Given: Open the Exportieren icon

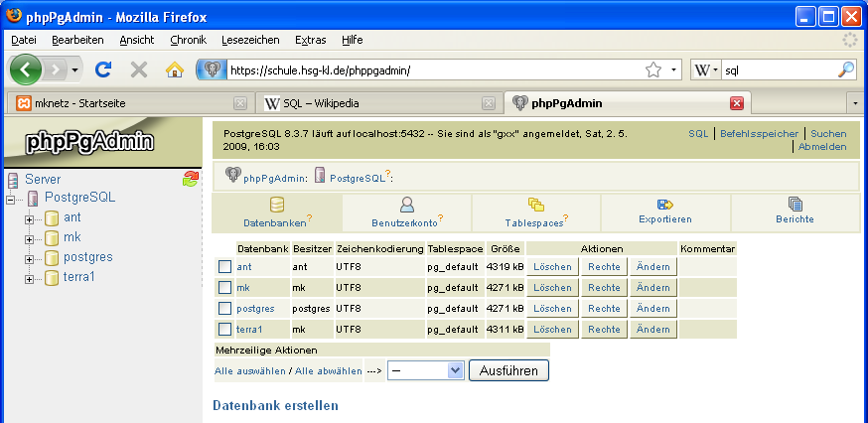Looking at the screenshot, I should click(x=664, y=205).
